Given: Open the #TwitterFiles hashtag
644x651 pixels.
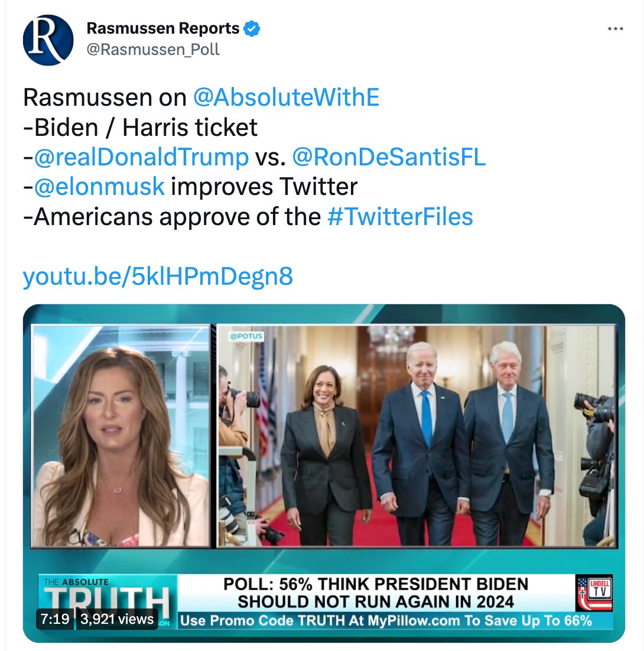Looking at the screenshot, I should point(400,217).
